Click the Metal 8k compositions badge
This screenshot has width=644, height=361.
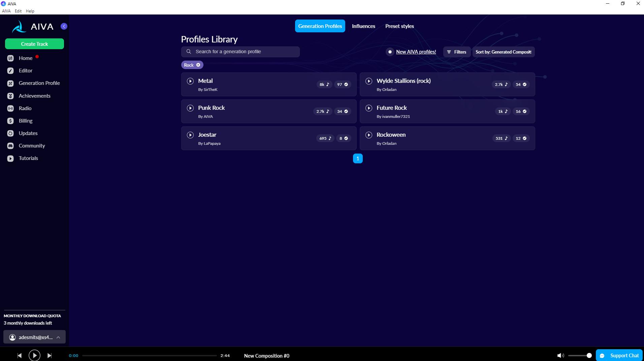[324, 85]
